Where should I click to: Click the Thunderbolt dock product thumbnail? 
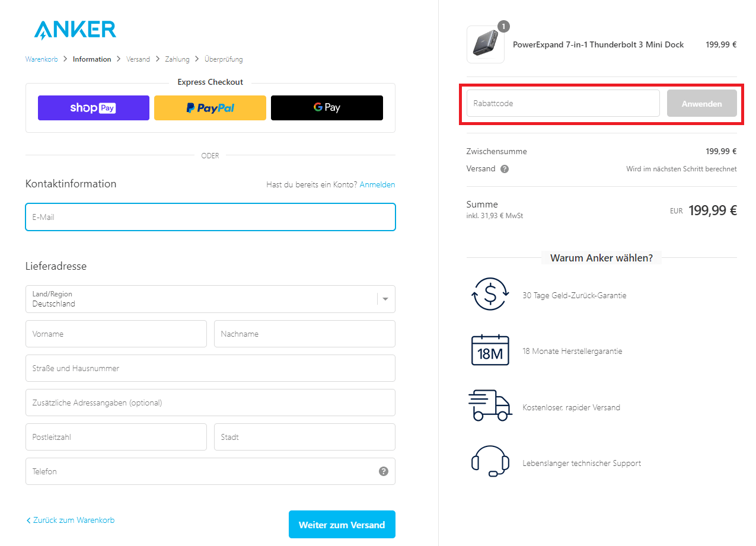point(486,44)
